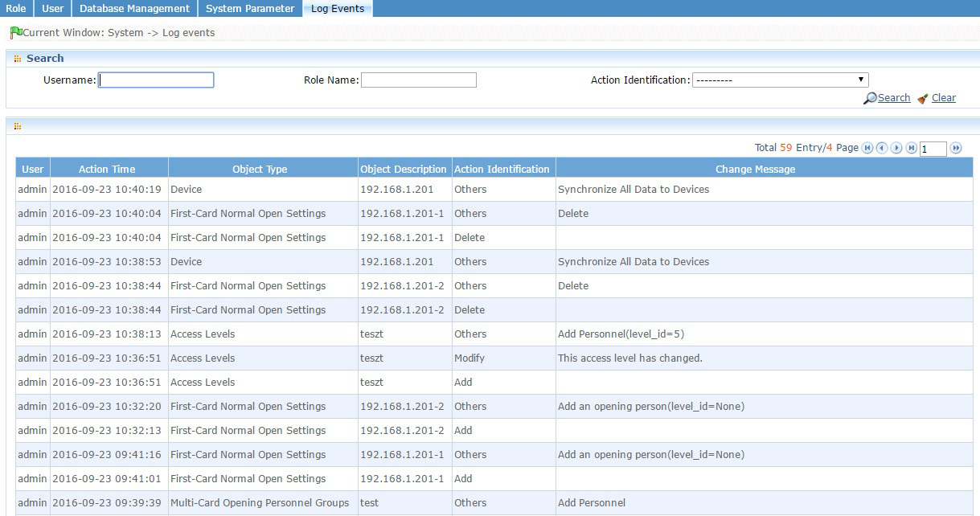Click 'This access level has changed.' message
The image size is (980, 516).
[x=630, y=358]
